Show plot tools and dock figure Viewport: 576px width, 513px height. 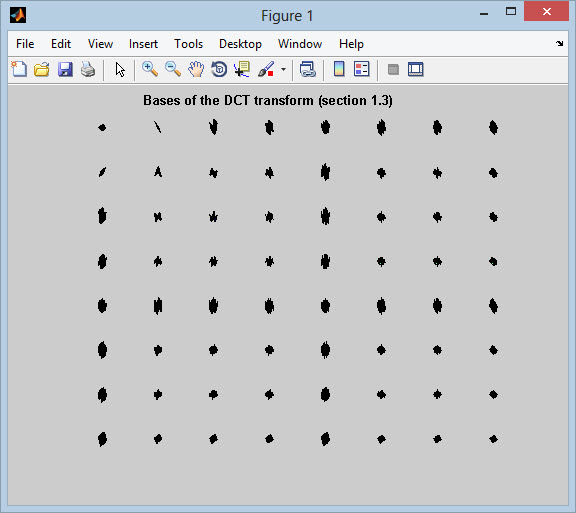click(x=415, y=69)
